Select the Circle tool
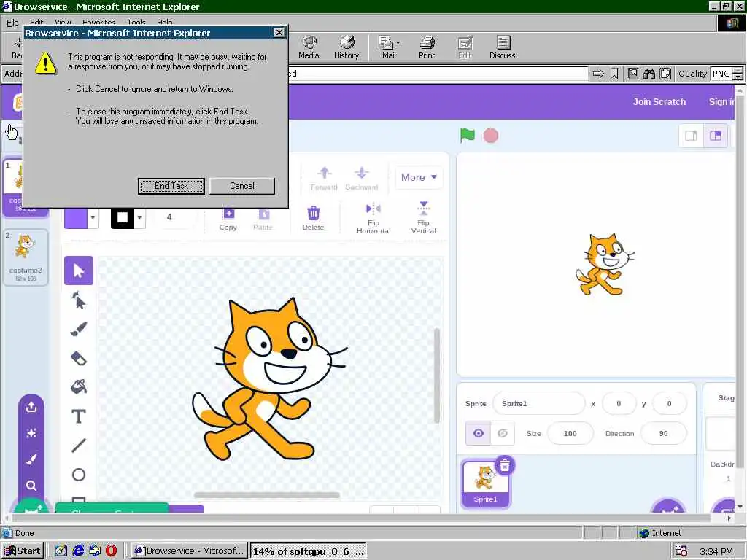This screenshot has width=747, height=560. pyautogui.click(x=79, y=475)
